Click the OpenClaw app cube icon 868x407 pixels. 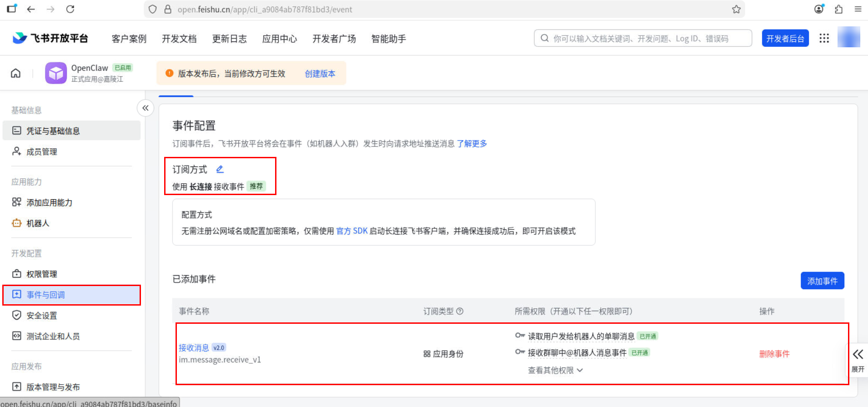coord(56,73)
